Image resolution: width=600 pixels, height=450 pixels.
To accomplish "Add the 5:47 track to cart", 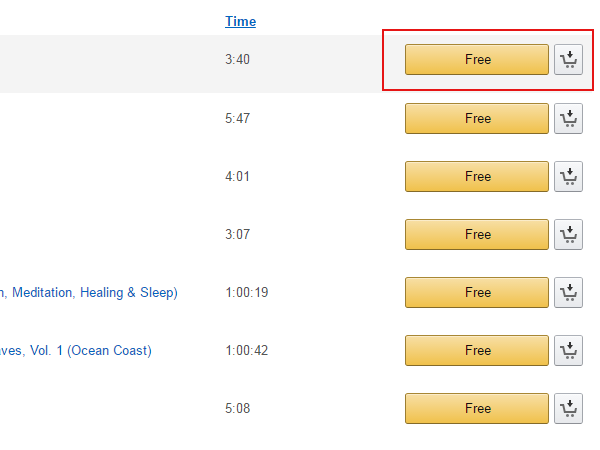I will click(x=568, y=118).
